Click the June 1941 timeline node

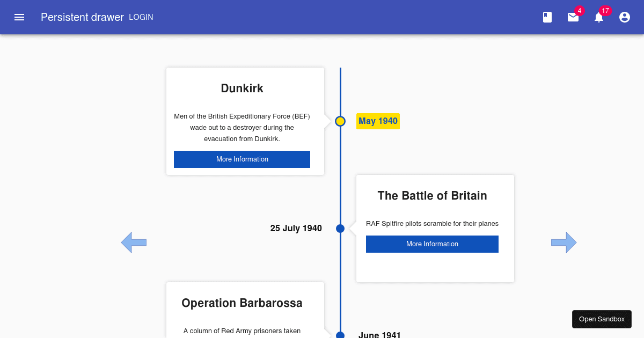340,334
